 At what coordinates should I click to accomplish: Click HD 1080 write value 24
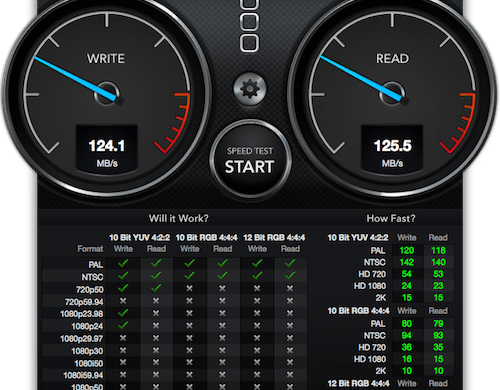[x=407, y=286]
